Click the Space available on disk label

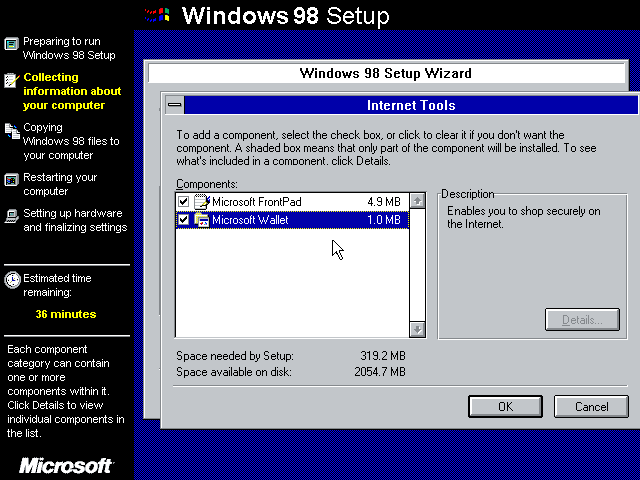234,372
